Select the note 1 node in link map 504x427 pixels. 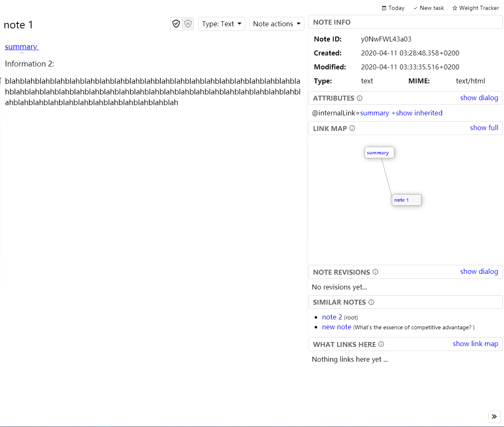(406, 200)
